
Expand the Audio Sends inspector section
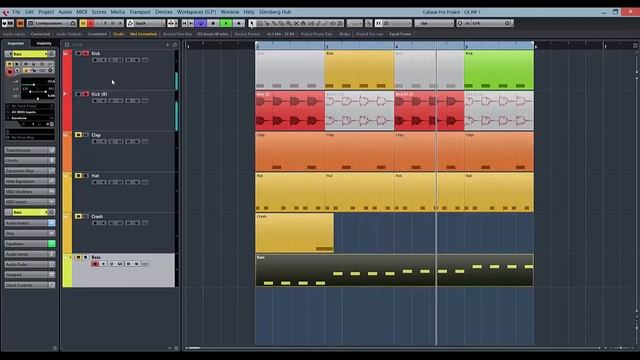pyautogui.click(x=29, y=254)
